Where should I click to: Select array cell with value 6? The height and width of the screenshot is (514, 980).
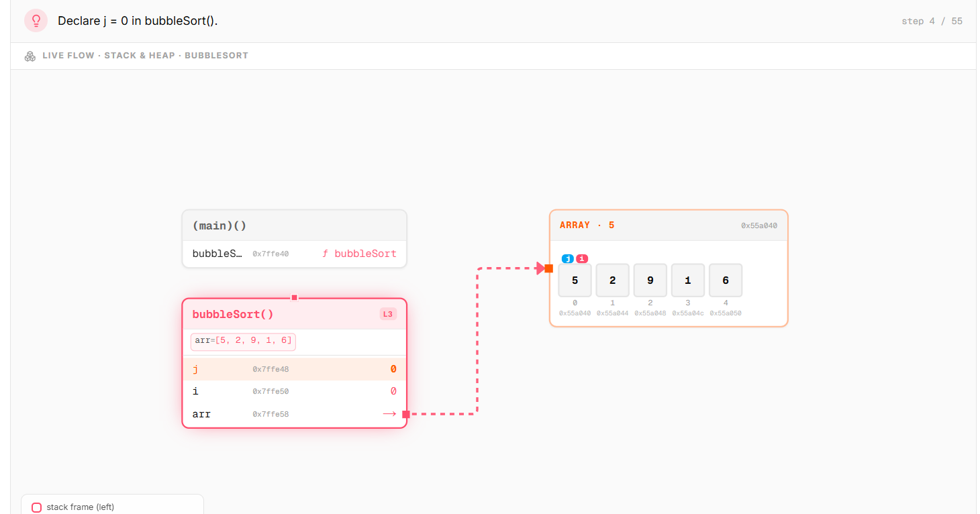[x=726, y=280]
